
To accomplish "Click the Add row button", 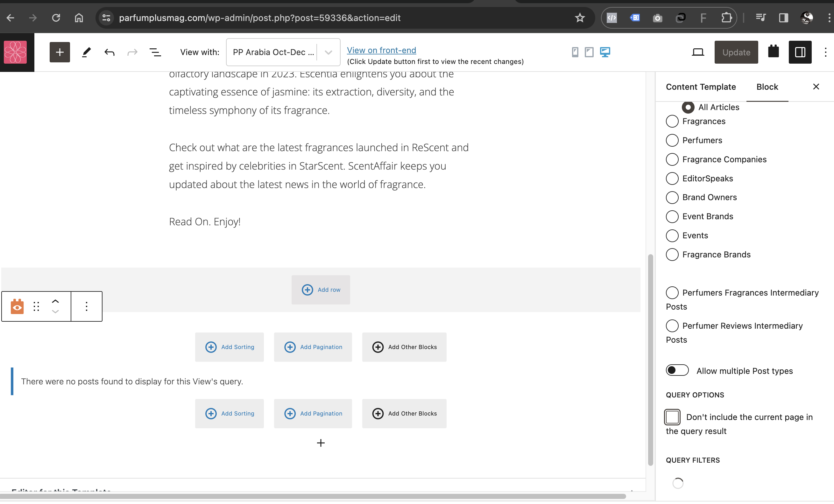I will click(x=321, y=290).
